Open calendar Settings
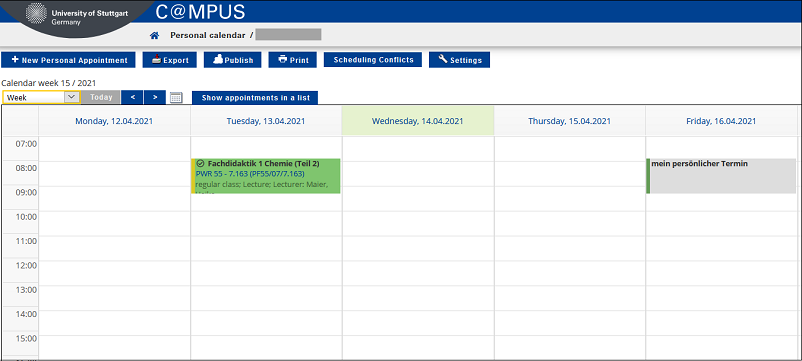 (x=459, y=60)
